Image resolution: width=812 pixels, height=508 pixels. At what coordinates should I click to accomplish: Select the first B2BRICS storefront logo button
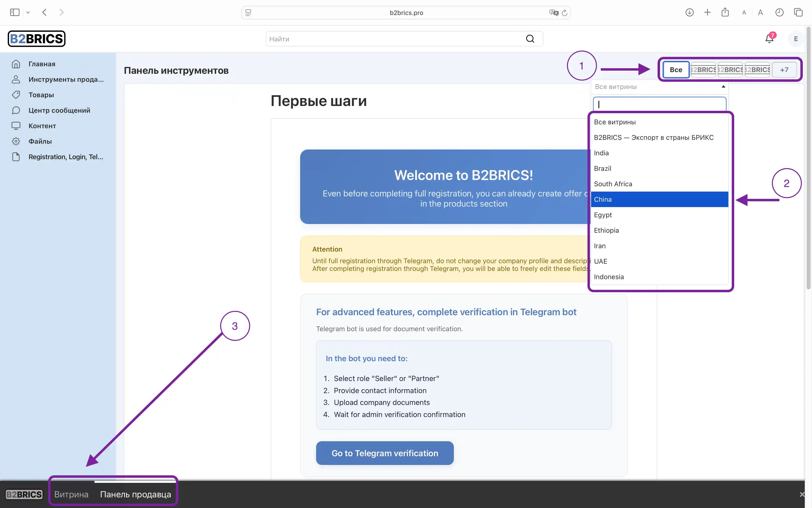click(703, 70)
